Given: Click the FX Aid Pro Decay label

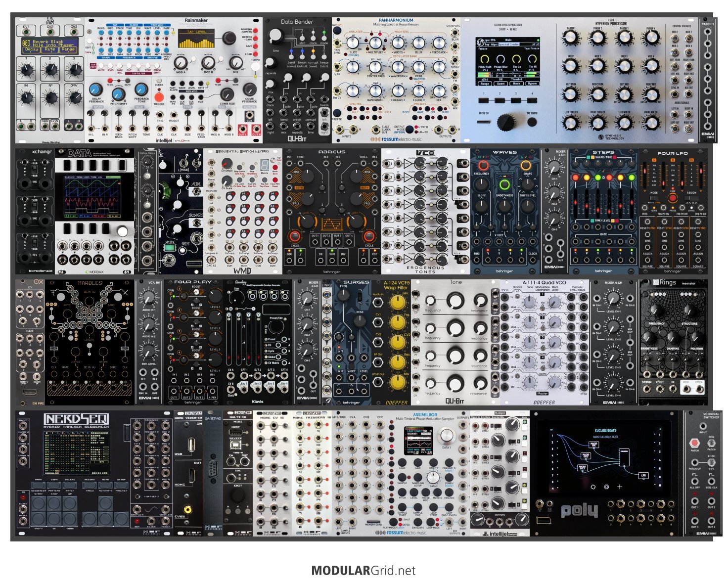Looking at the screenshot, I should pyautogui.click(x=32, y=49).
